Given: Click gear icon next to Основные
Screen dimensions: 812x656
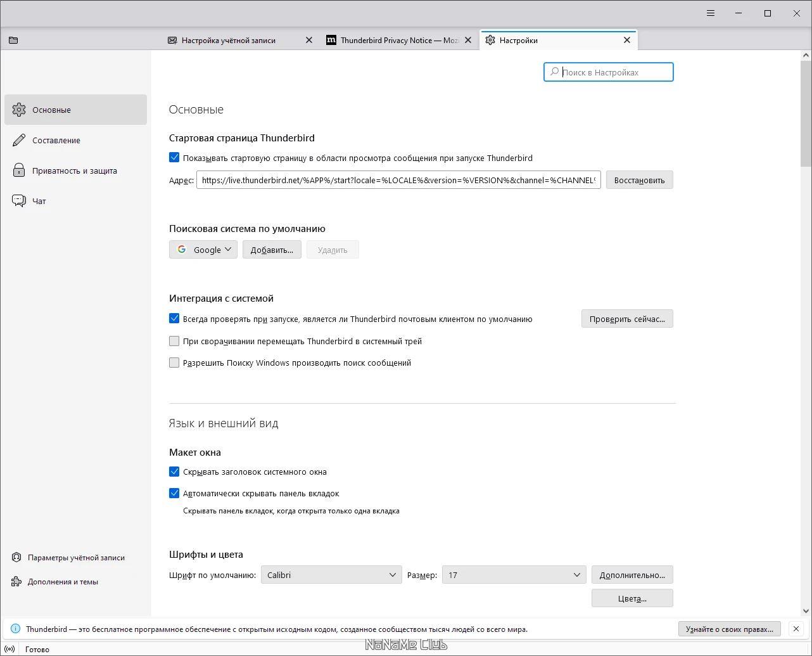Looking at the screenshot, I should point(19,110).
